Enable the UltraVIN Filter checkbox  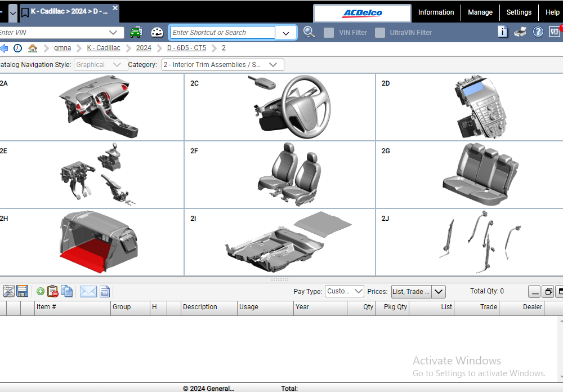(380, 33)
